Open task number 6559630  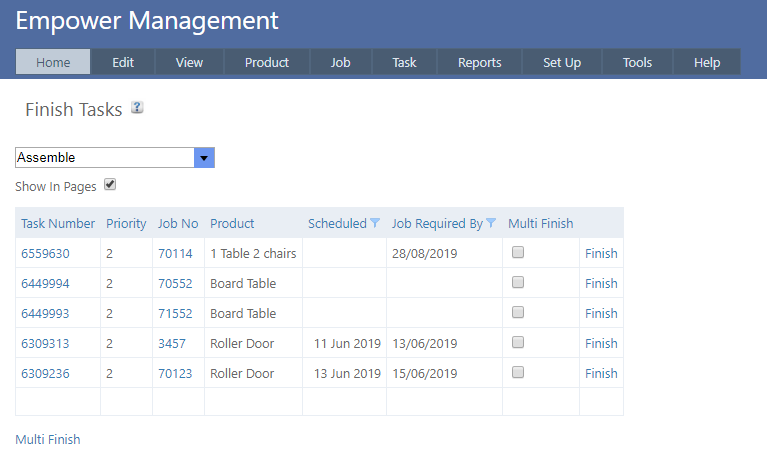(x=45, y=253)
